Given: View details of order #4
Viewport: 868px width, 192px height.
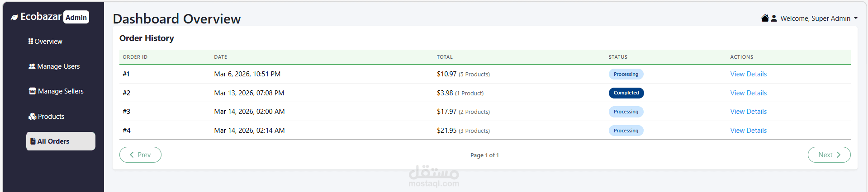Looking at the screenshot, I should coord(748,131).
